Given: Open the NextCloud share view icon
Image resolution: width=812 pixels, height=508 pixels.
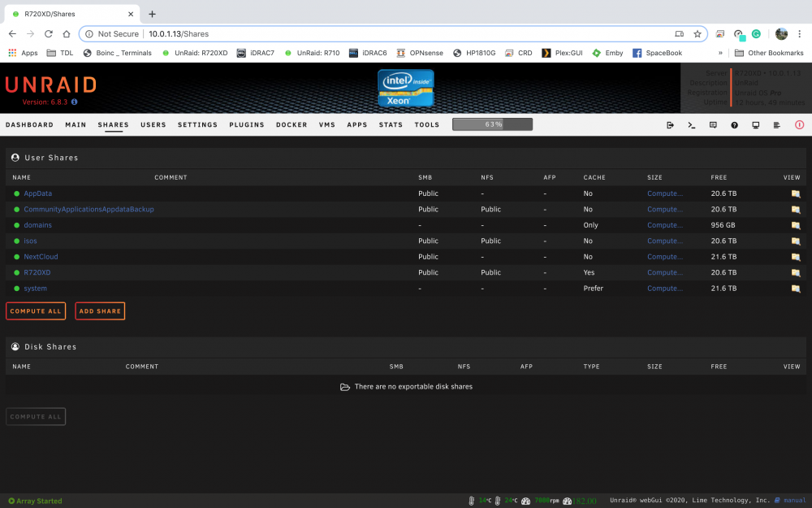Looking at the screenshot, I should point(796,257).
